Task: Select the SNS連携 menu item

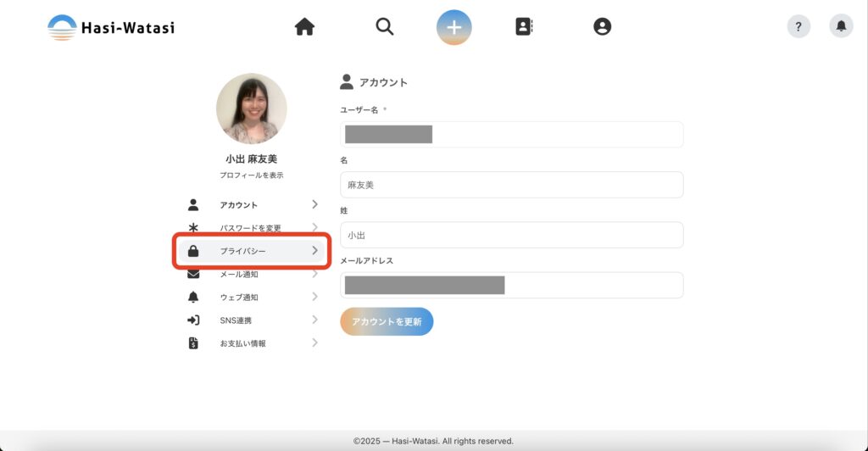Action: click(236, 320)
